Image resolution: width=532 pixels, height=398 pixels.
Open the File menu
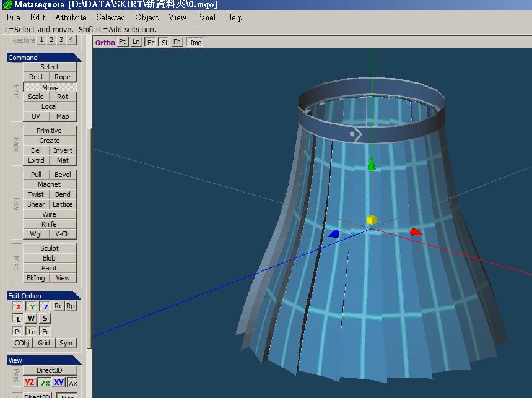(13, 17)
